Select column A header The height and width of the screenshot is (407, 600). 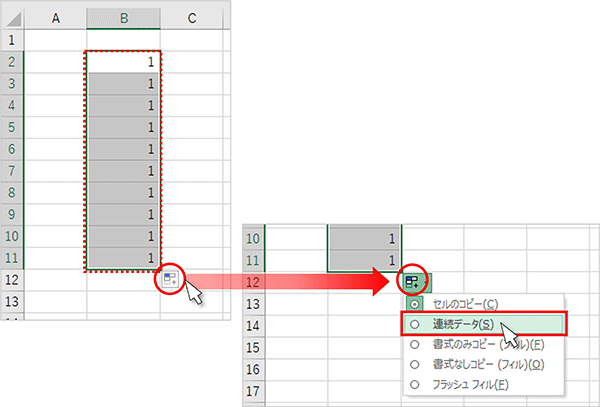click(x=54, y=19)
